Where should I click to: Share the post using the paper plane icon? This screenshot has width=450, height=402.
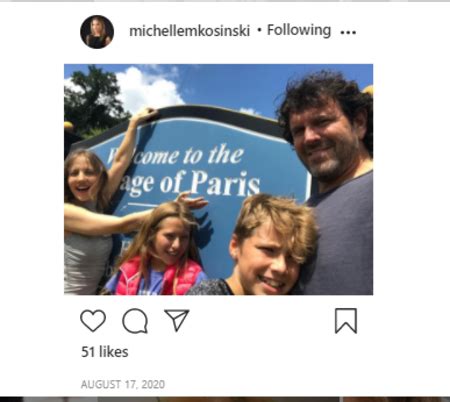tap(177, 320)
